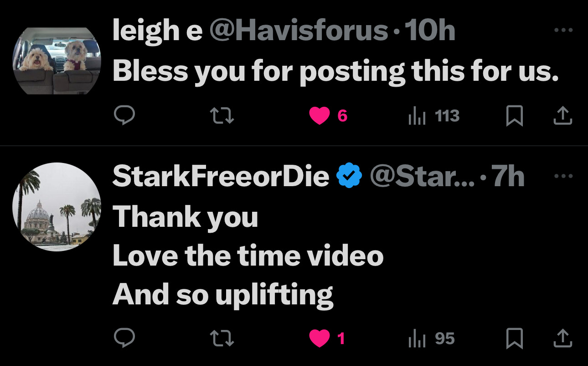
Task: Retweet leigh e's post
Action: (x=224, y=116)
